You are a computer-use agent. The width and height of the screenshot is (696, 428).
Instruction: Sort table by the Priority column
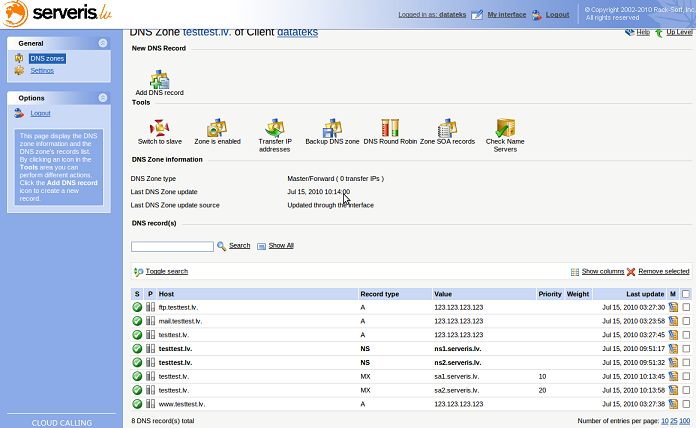[x=550, y=294]
